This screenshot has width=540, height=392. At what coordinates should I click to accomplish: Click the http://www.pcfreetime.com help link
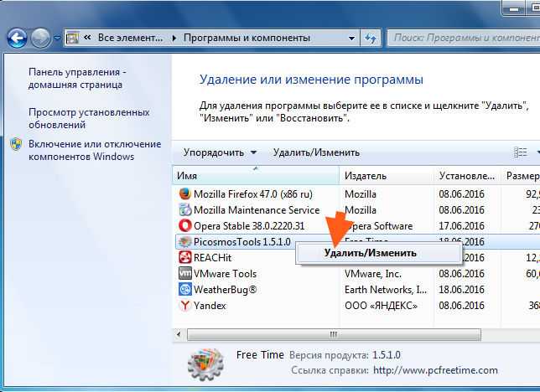435,370
